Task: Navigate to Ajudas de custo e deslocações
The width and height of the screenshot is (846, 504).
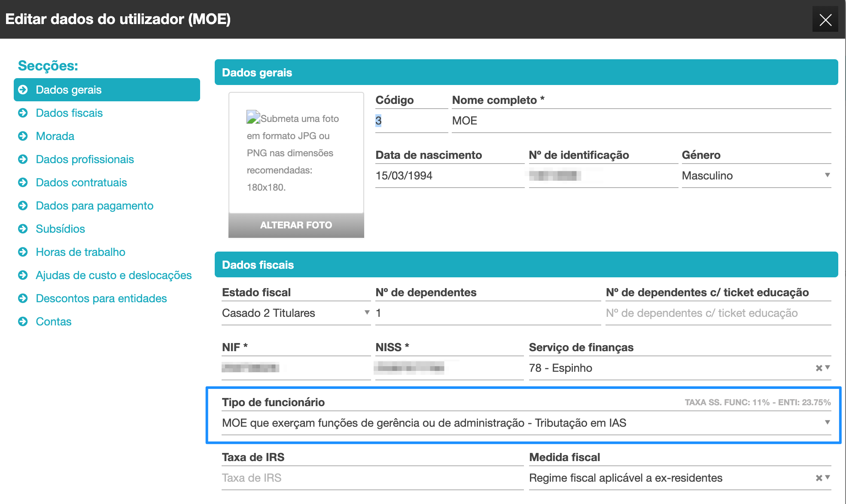Action: pyautogui.click(x=113, y=275)
